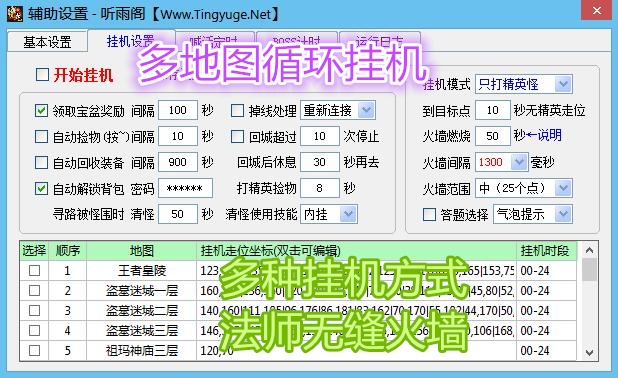The height and width of the screenshot is (378, 618).
Task: Click the 地图 column header
Action: [141, 251]
